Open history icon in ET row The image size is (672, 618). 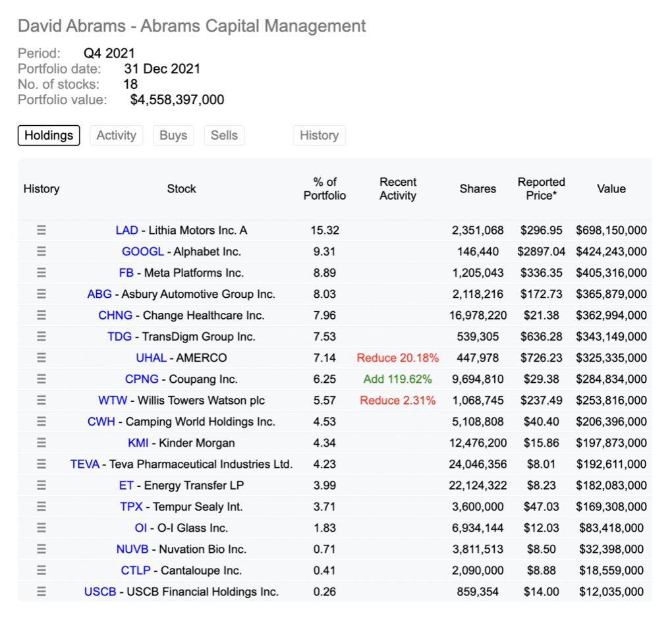tap(41, 485)
